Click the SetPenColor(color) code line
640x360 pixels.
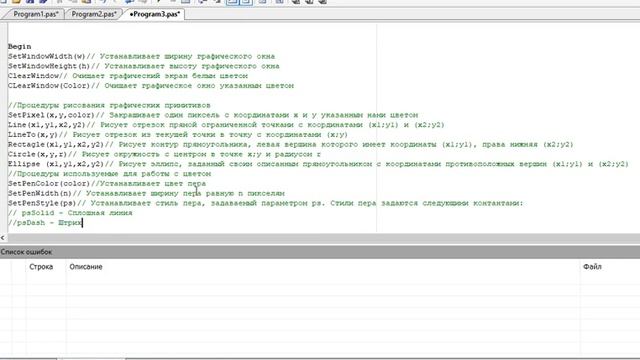click(x=107, y=184)
